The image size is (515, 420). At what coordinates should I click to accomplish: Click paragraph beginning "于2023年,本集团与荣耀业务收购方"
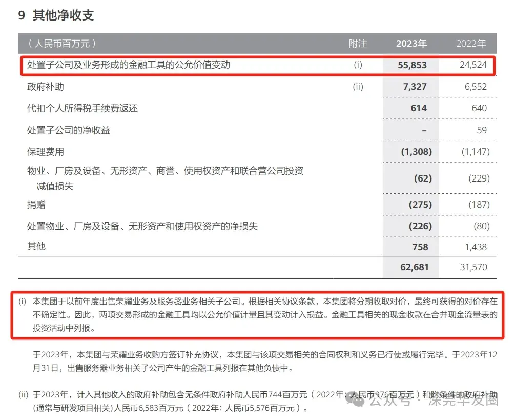coord(265,361)
